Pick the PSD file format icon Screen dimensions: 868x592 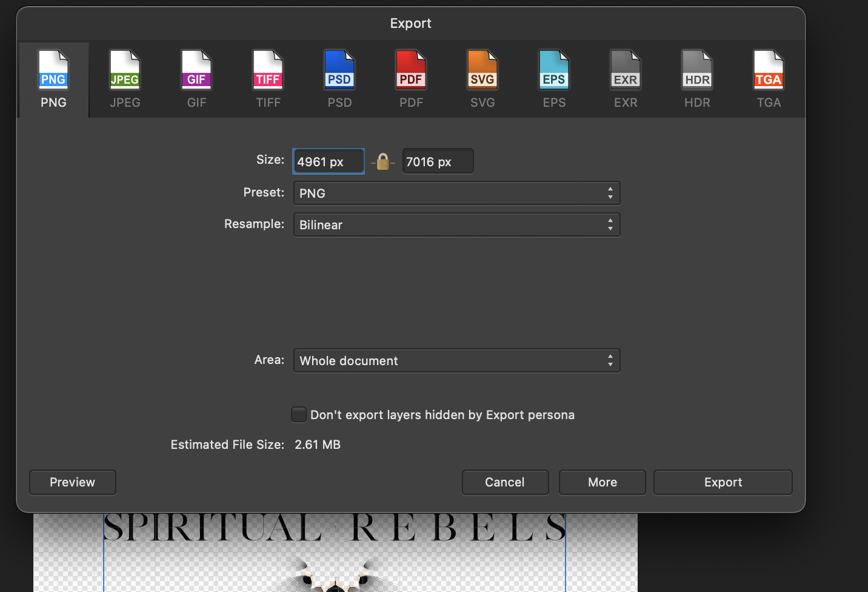339,79
